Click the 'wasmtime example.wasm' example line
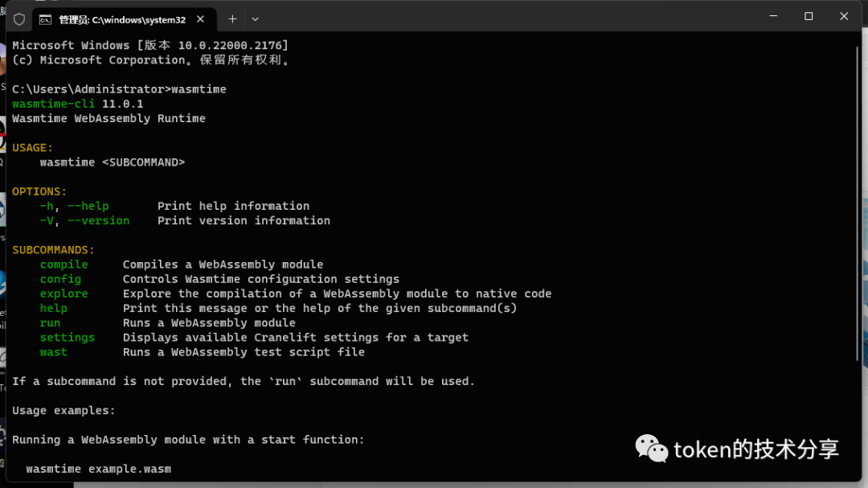This screenshot has height=488, width=868. pyautogui.click(x=99, y=470)
